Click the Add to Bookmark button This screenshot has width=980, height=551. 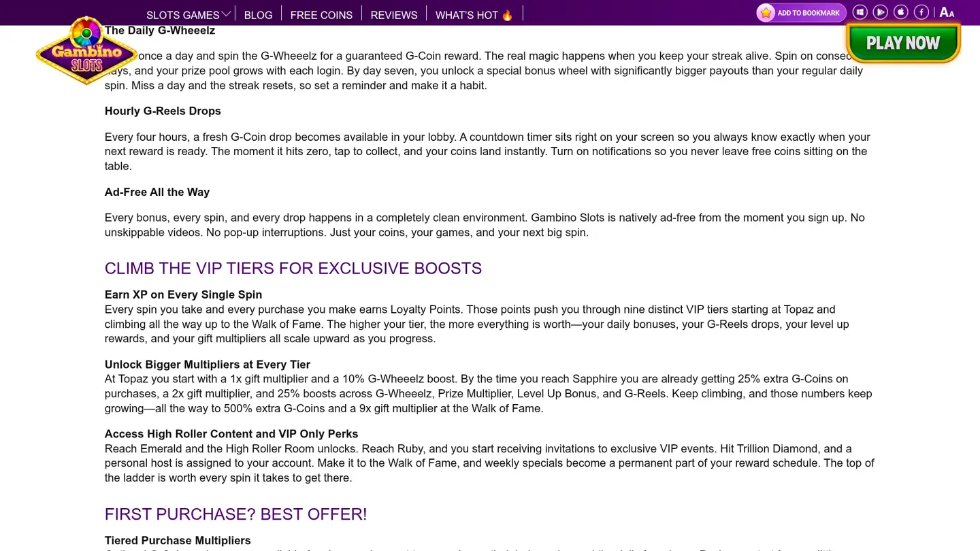click(x=801, y=13)
